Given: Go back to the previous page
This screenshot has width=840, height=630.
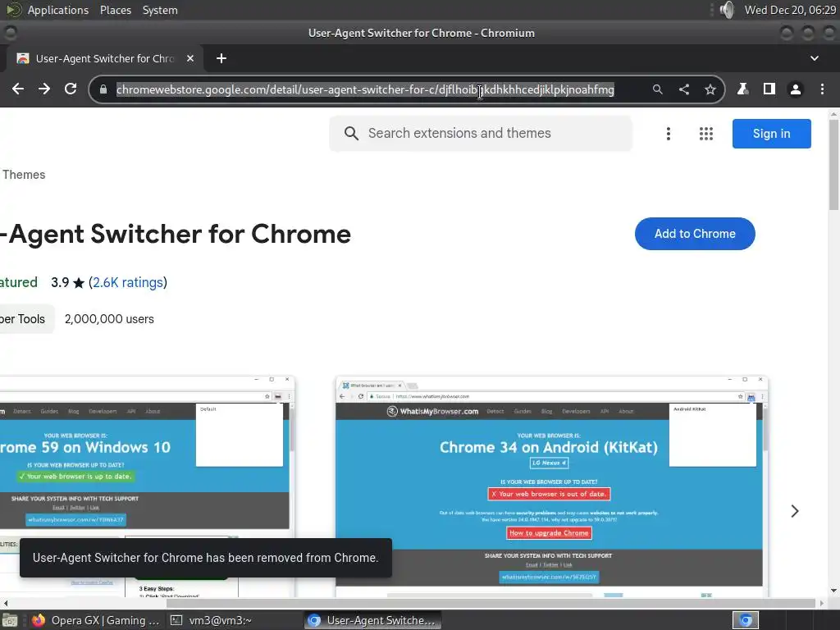Looking at the screenshot, I should (x=18, y=89).
